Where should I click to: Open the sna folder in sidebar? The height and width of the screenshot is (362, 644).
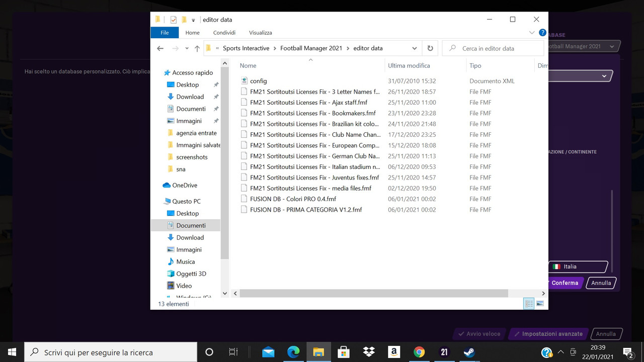coord(181,169)
